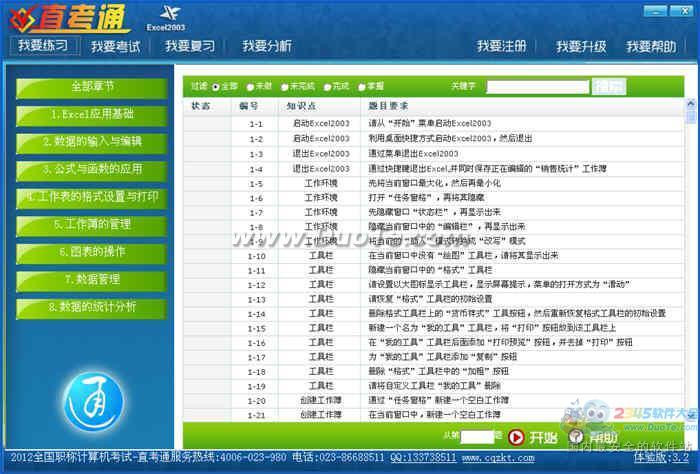Viewport: 700px width, 474px height.
Task: Open the 我要注册 menu item
Action: (501, 46)
